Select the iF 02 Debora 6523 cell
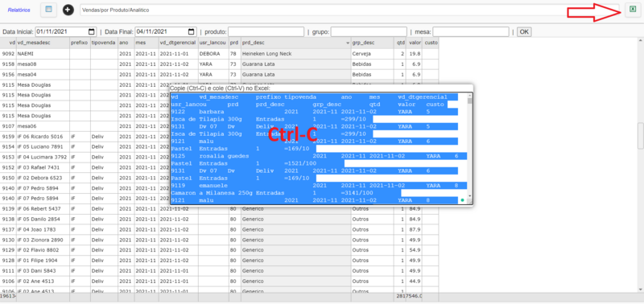Image resolution: width=644 pixels, height=304 pixels. point(43,178)
